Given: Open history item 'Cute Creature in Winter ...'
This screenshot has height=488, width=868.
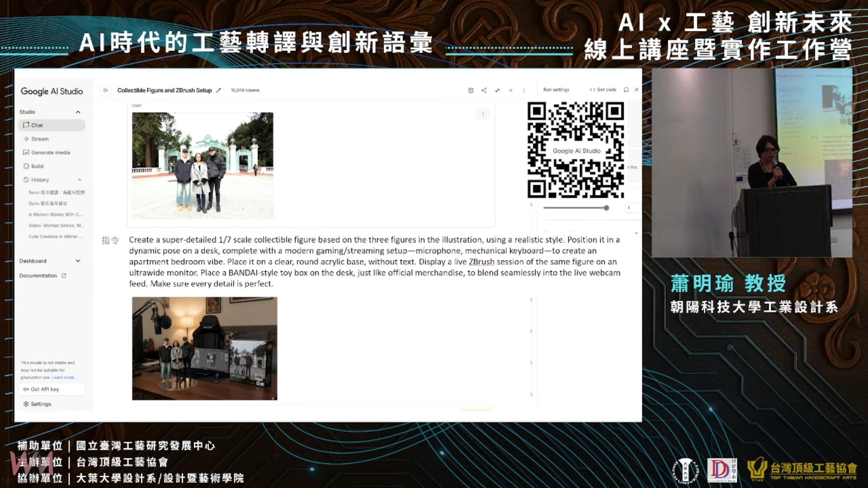Looking at the screenshot, I should pyautogui.click(x=56, y=236).
